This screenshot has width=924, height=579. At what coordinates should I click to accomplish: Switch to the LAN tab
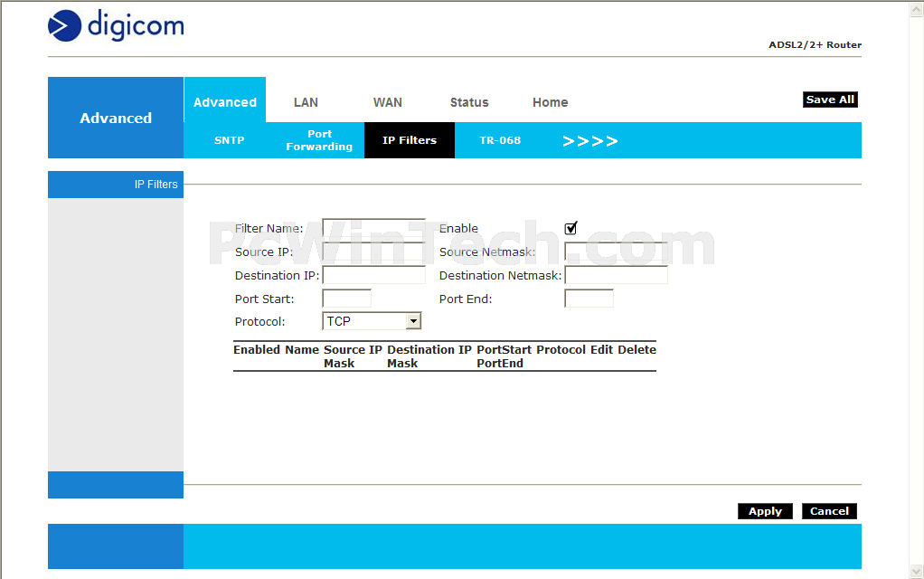click(x=306, y=102)
